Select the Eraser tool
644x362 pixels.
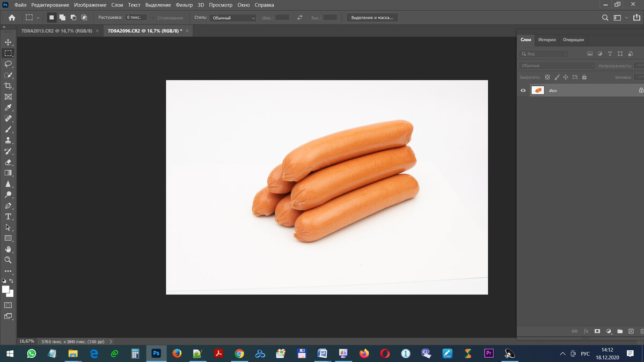pos(8,162)
